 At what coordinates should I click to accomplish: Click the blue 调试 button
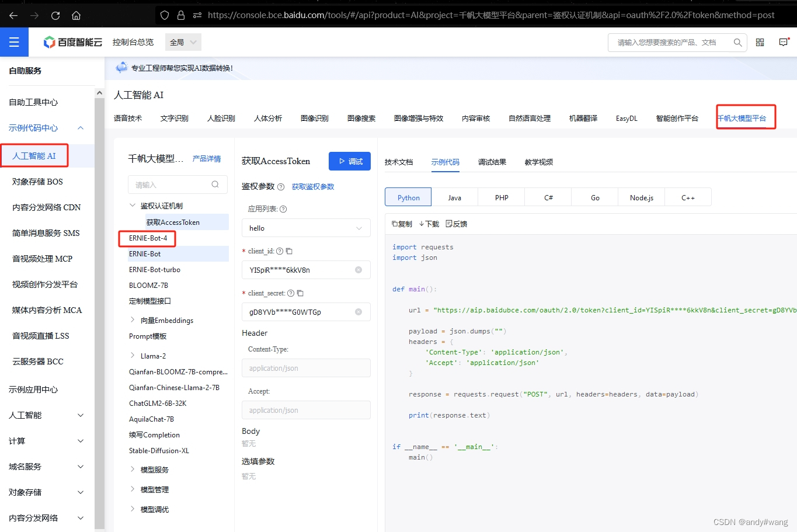click(x=350, y=161)
